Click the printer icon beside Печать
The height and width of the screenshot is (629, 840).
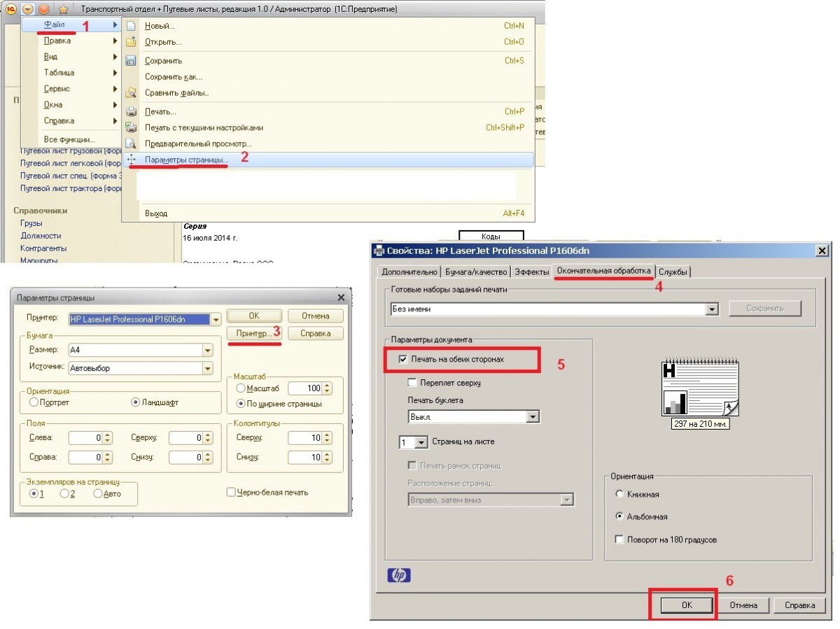[x=131, y=112]
